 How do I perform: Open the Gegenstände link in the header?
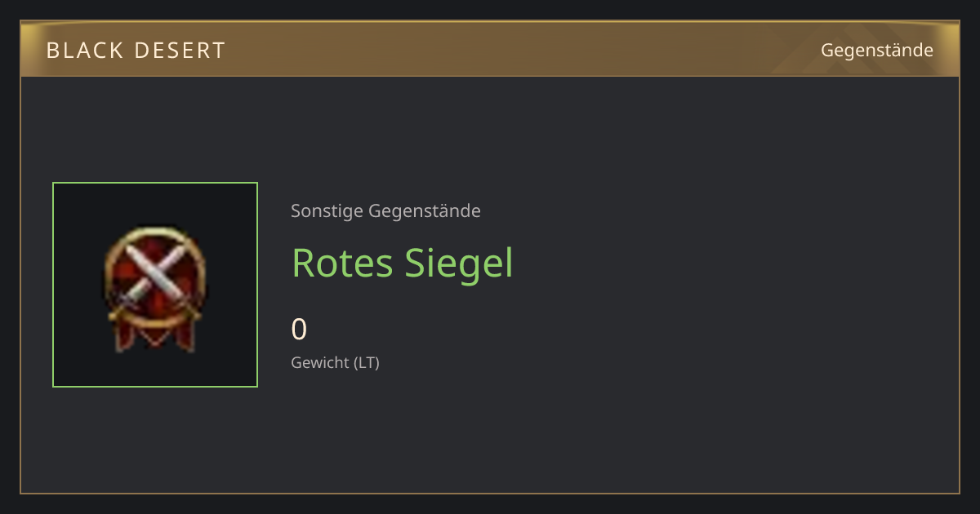(x=877, y=51)
